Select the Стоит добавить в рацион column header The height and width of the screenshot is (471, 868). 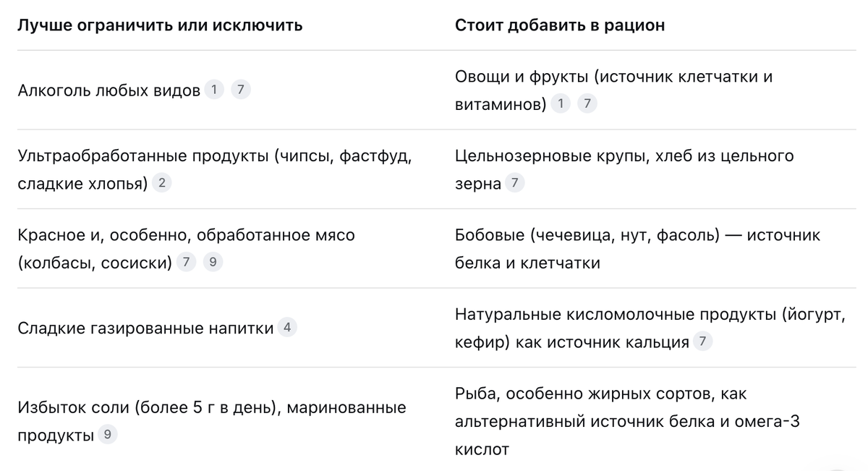coord(560,25)
